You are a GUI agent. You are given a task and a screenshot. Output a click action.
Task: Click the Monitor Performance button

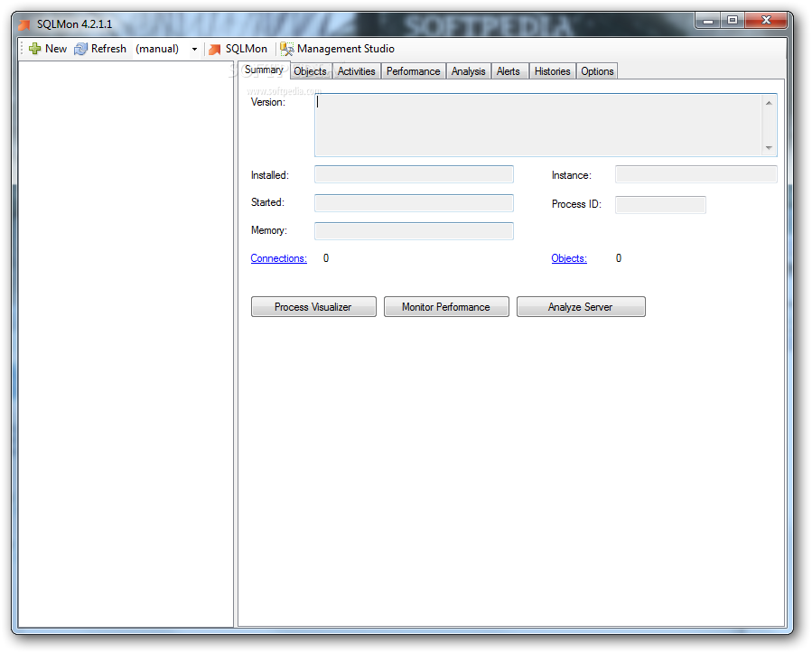[x=446, y=306]
